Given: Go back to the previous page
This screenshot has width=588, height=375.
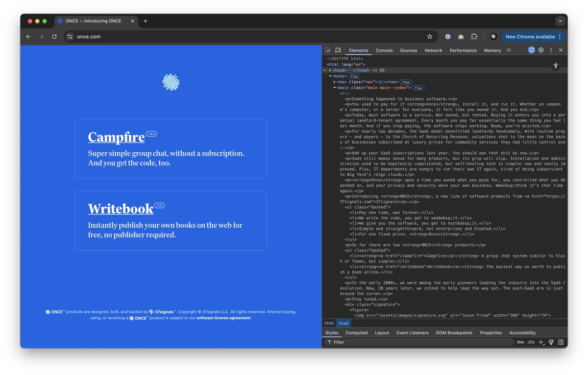Looking at the screenshot, I should [x=28, y=37].
